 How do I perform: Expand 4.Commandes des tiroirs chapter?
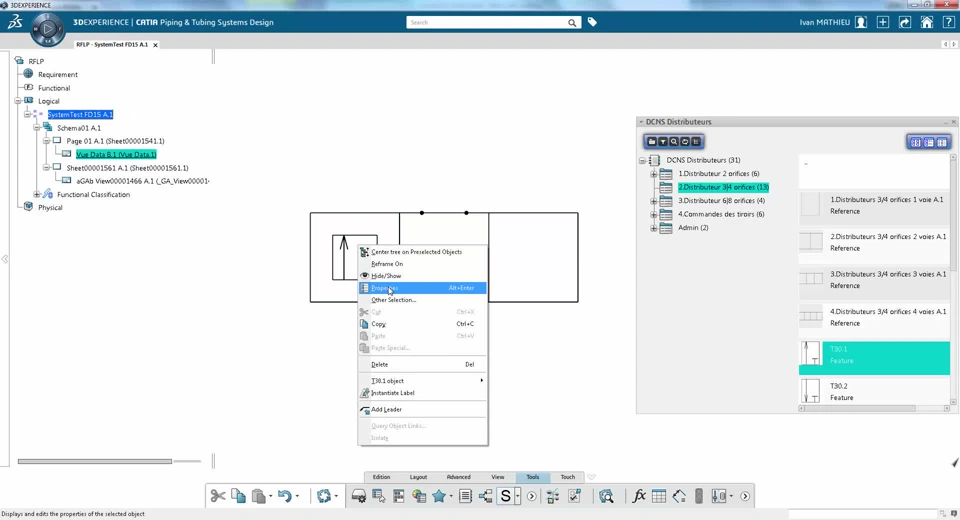653,214
